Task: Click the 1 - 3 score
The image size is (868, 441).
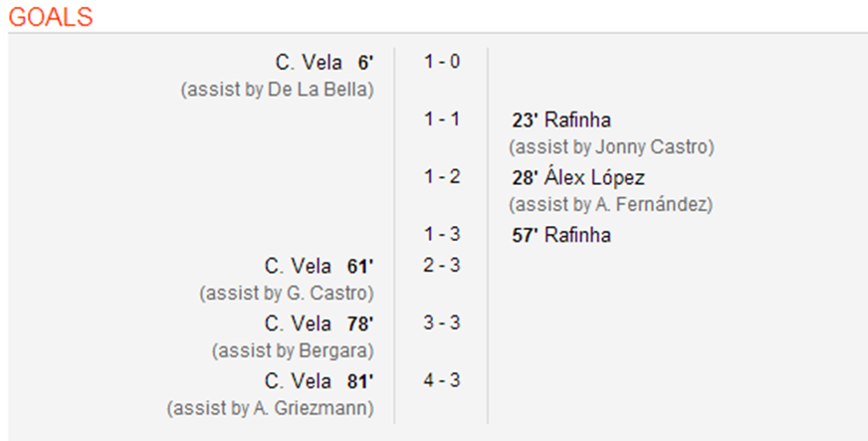Action: coord(442,235)
